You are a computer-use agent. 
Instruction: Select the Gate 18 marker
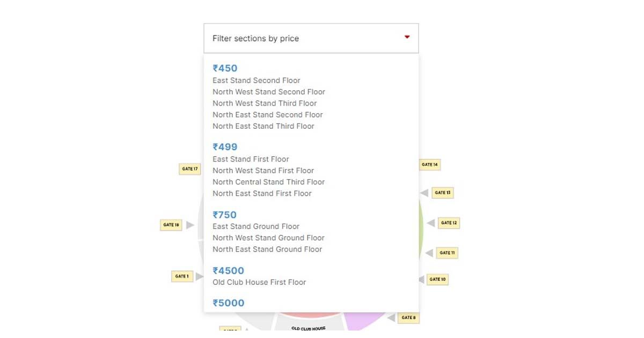coord(171,225)
